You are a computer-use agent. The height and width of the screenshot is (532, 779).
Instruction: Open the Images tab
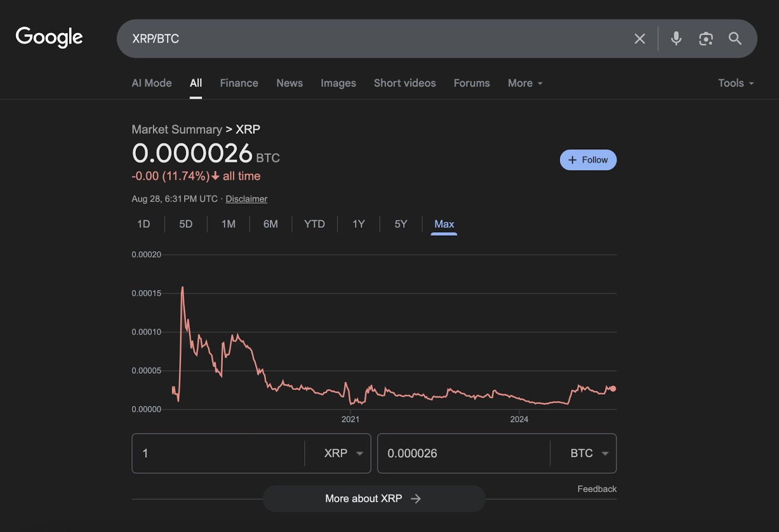click(338, 83)
